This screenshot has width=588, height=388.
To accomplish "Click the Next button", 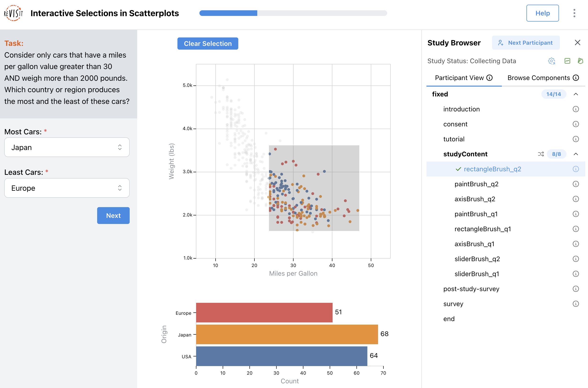I will click(x=113, y=216).
